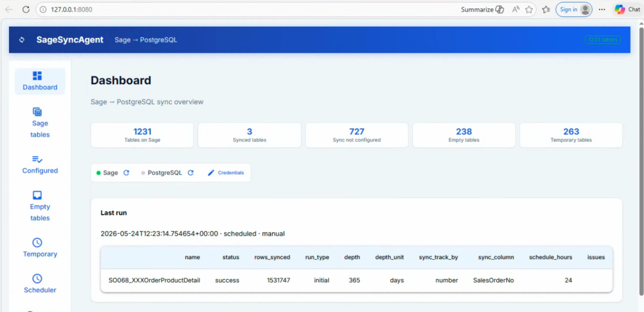Click the name column header

pos(192,257)
